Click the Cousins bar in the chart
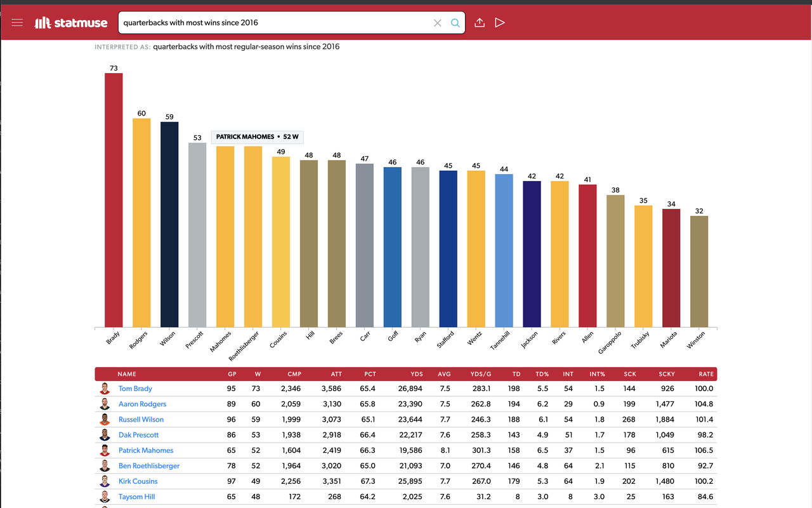This screenshot has height=508, width=812. [281, 242]
